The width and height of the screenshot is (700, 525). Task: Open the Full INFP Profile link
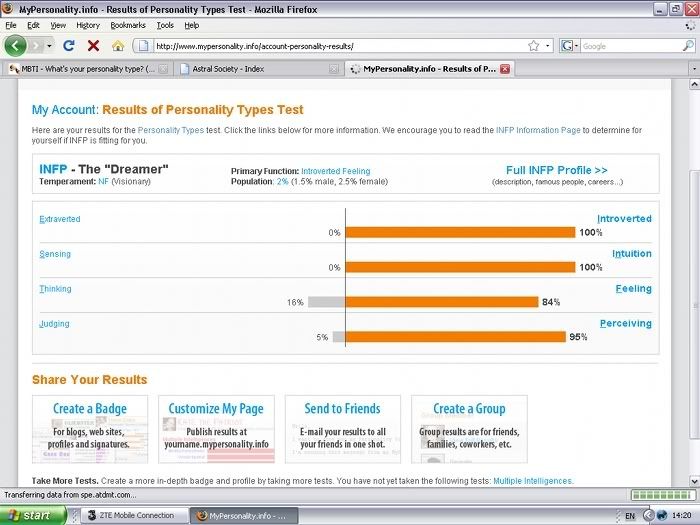[x=557, y=170]
